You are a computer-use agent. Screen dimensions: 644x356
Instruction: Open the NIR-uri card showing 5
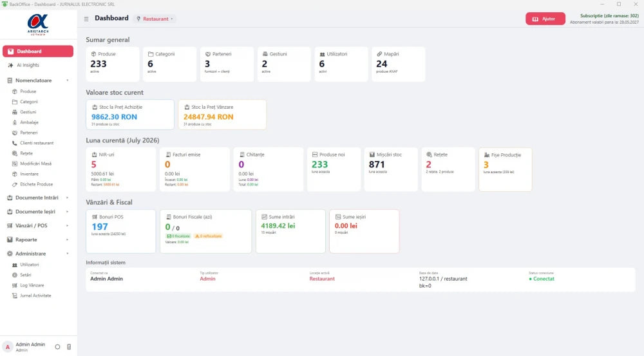[121, 169]
